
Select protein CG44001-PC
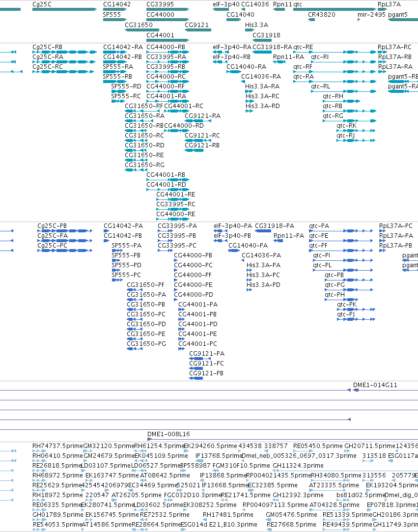click(x=198, y=344)
